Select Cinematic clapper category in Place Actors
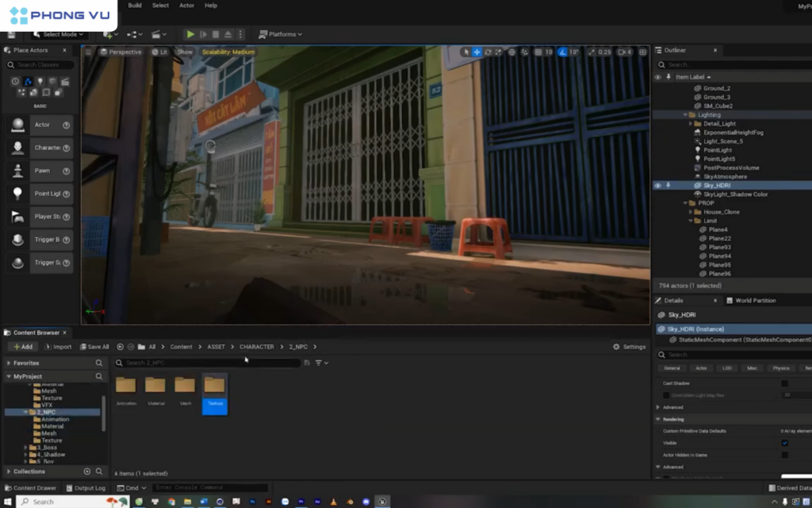Image resolution: width=812 pixels, height=508 pixels. (65, 82)
